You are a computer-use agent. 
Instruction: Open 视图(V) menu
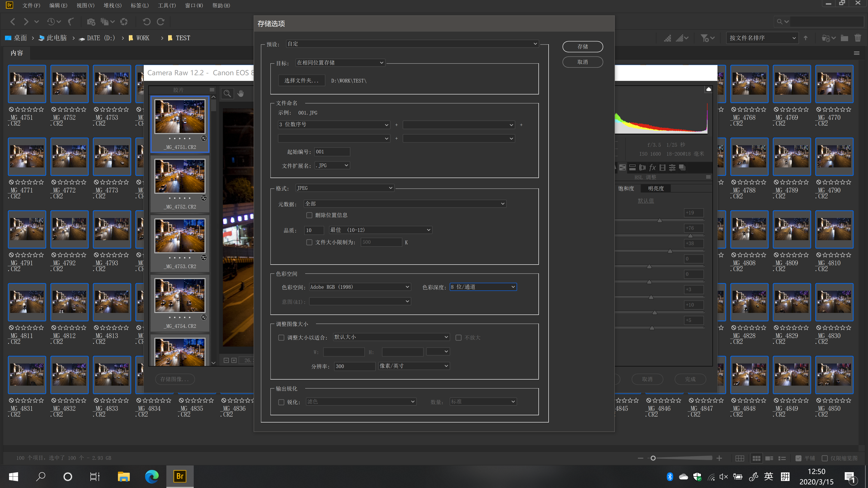pyautogui.click(x=85, y=6)
